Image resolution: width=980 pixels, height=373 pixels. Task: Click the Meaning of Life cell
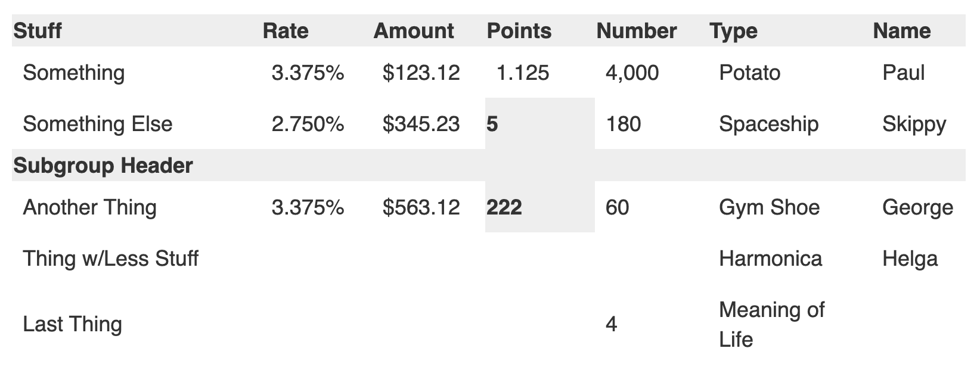tap(771, 324)
